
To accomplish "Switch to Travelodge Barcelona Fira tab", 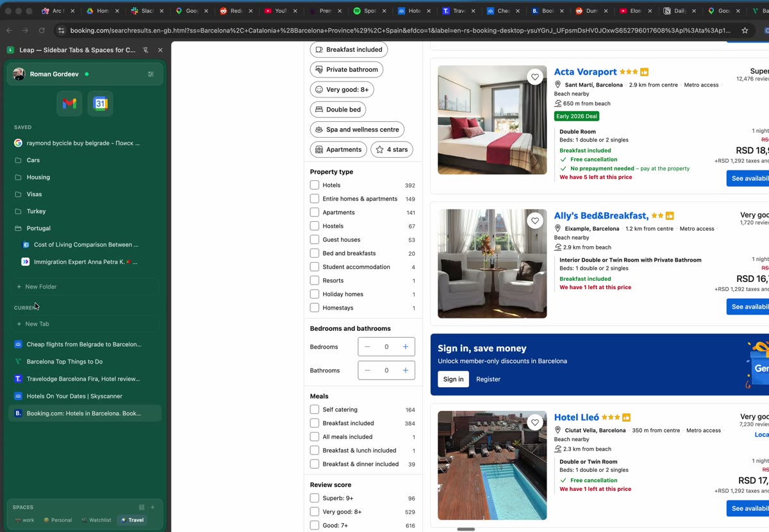I will 84,379.
